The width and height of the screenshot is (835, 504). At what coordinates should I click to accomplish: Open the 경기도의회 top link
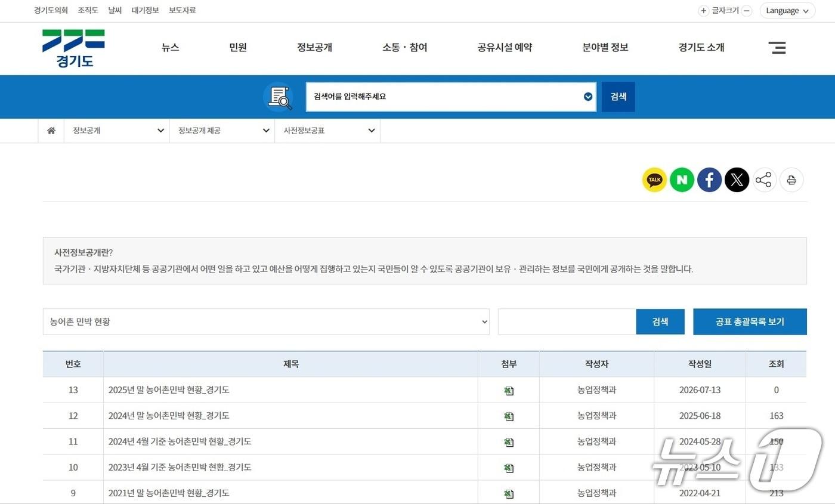coord(51,10)
